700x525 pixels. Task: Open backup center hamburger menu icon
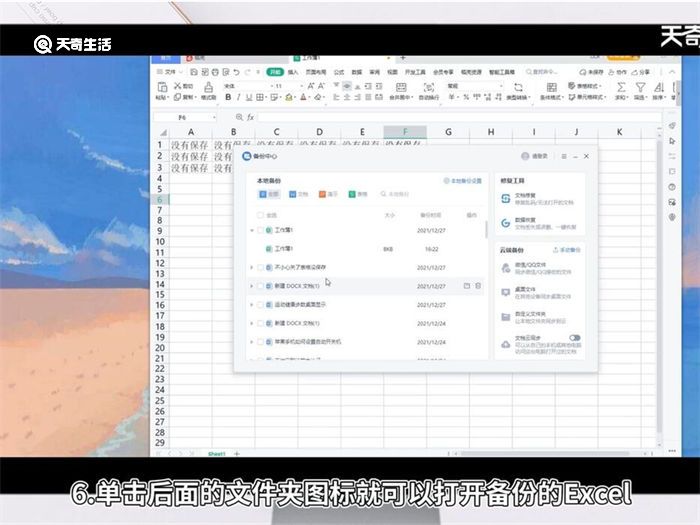point(564,156)
